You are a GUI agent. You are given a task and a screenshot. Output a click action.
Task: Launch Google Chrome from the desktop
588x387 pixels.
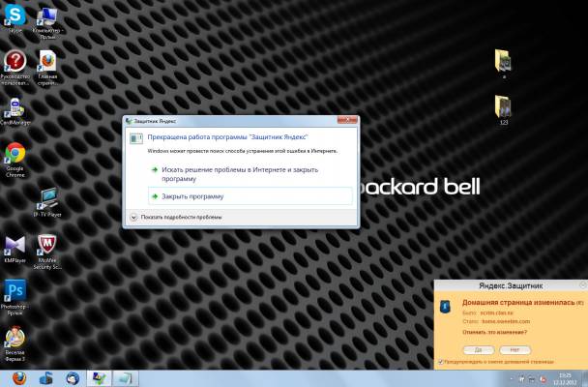[15, 159]
